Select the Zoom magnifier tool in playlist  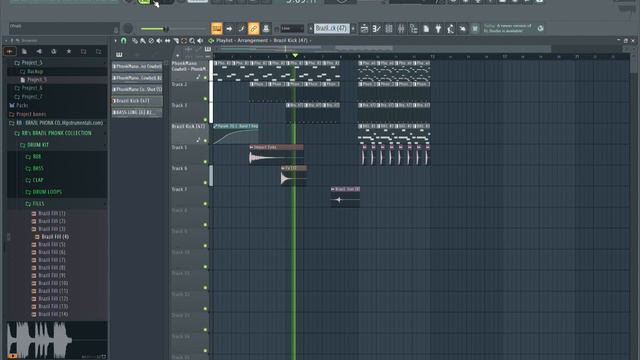[x=192, y=41]
